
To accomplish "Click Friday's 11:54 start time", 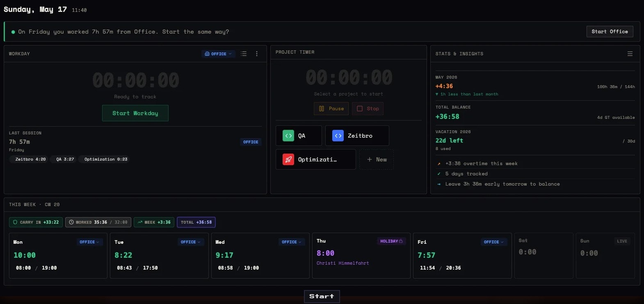I will coord(427,268).
